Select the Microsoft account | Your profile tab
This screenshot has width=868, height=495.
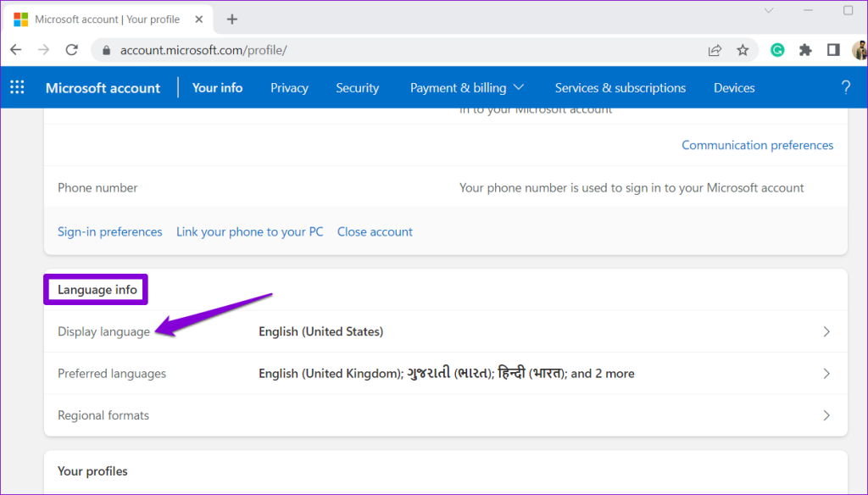point(108,19)
